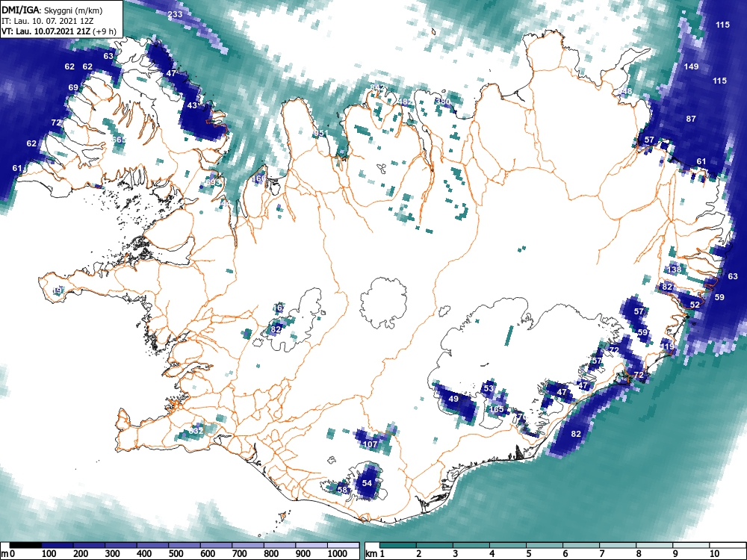Click the '10' label on the kilometer scale
747x560 pixels.
click(713, 554)
